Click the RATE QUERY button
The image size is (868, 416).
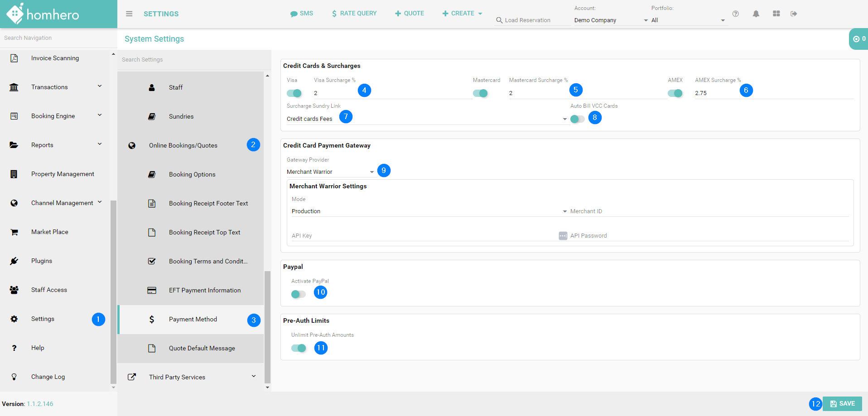coord(354,14)
